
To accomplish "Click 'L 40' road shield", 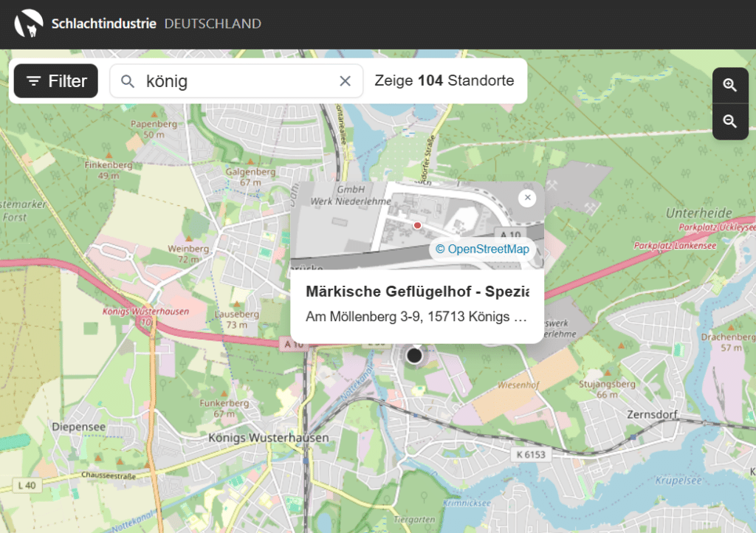I will [x=27, y=485].
